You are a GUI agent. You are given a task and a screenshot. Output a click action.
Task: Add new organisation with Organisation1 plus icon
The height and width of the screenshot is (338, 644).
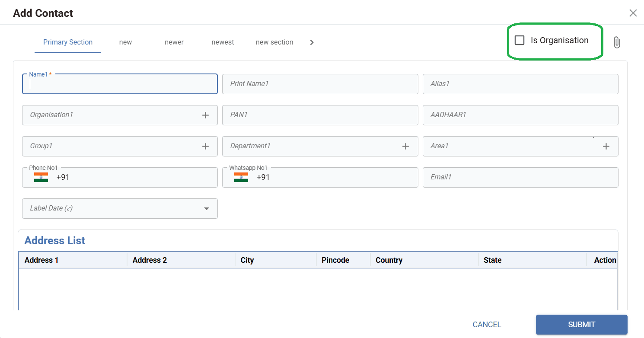point(205,115)
